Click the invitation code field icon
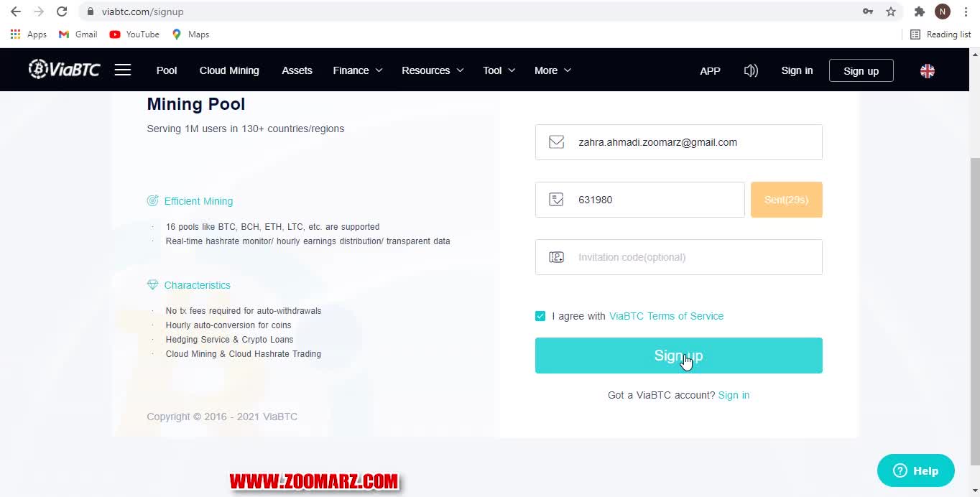The image size is (980, 497). point(556,257)
